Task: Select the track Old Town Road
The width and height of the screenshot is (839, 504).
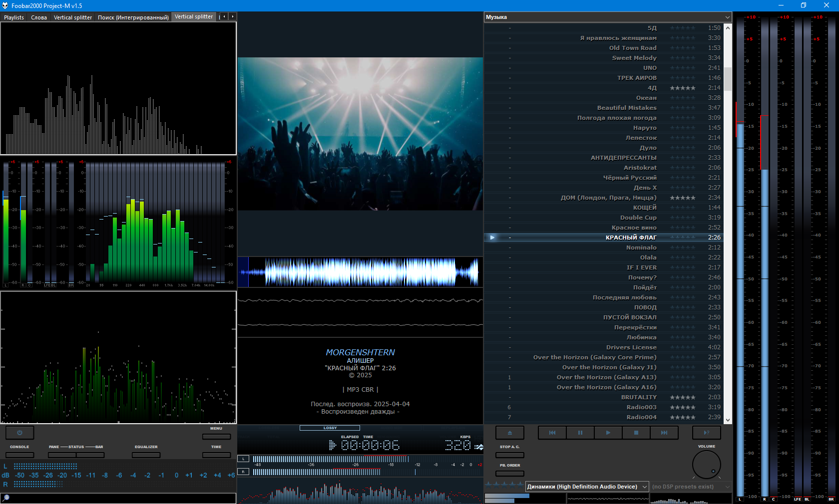Action: click(x=632, y=48)
